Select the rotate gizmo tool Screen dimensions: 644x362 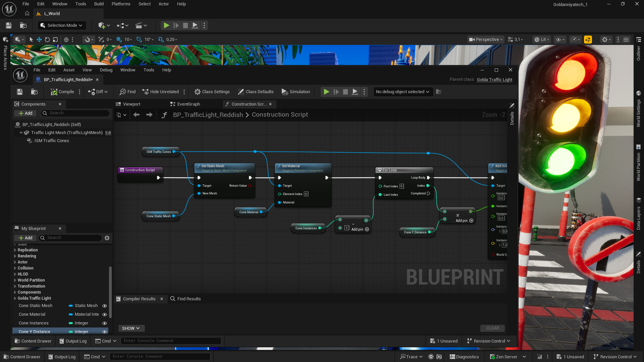coord(47,40)
